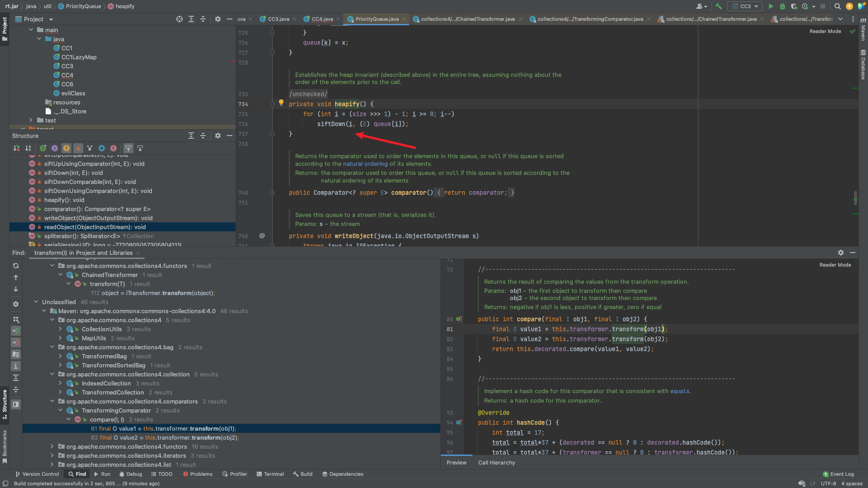Screen dimensions: 868x488
Task: Run with coverage shield icon
Action: [794, 6]
